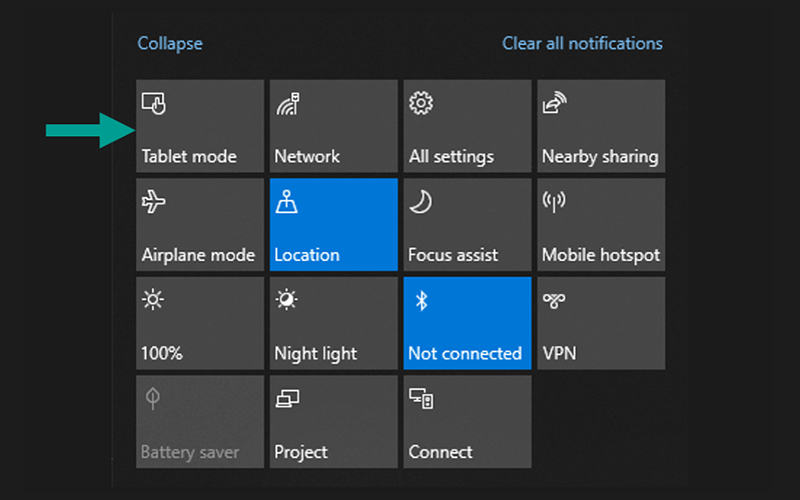Adjust brightness using the 100% tile
This screenshot has height=500, width=800.
[200, 323]
